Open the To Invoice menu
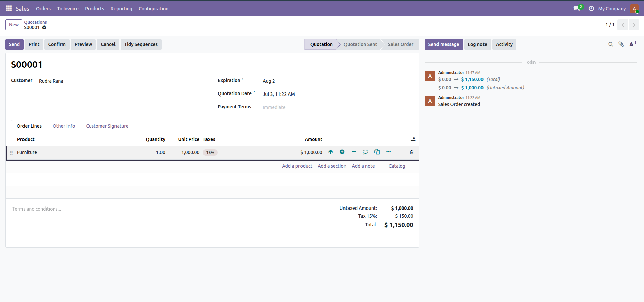This screenshot has height=302, width=644. (x=68, y=9)
